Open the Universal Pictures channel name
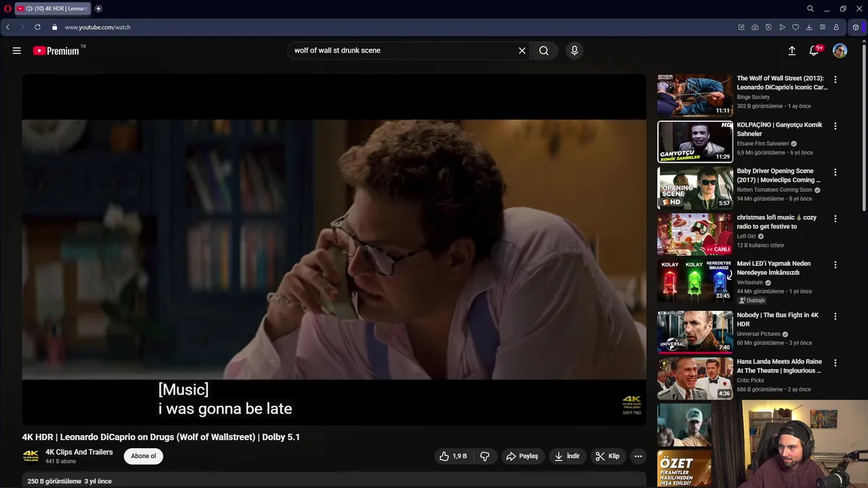 click(759, 334)
